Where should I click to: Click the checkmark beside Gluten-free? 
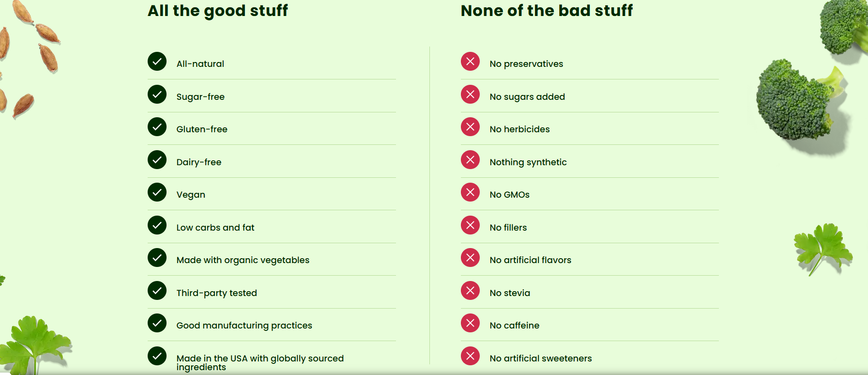pos(157,127)
